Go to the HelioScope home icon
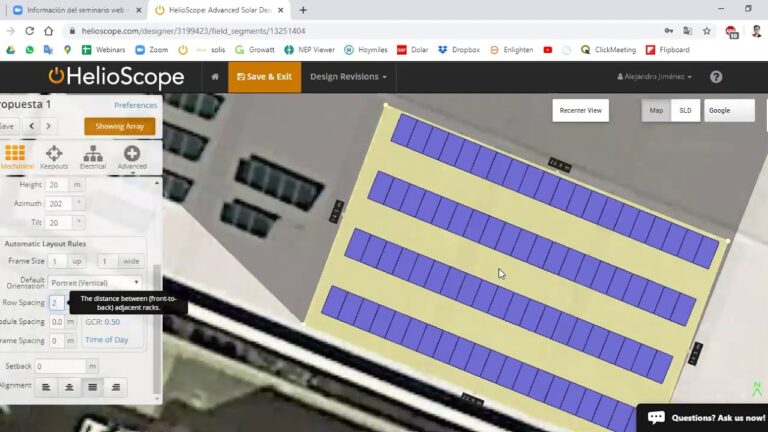 pyautogui.click(x=214, y=77)
